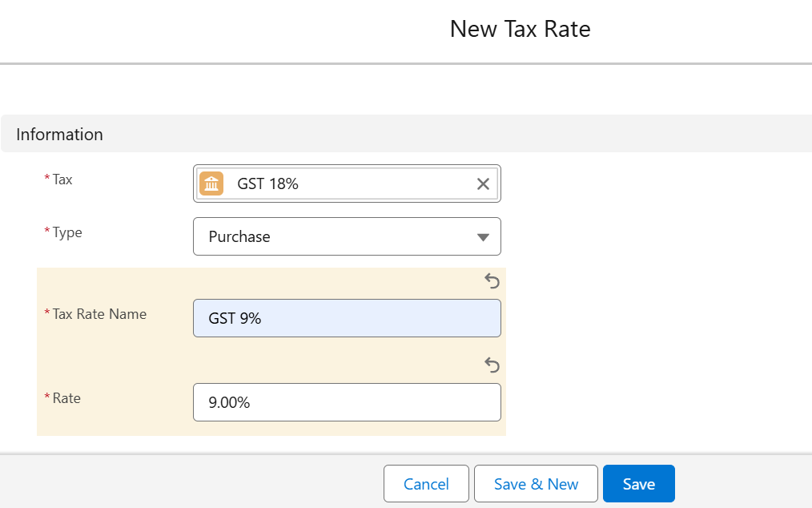
Task: Click the Tax Rate Name label
Action: [99, 314]
